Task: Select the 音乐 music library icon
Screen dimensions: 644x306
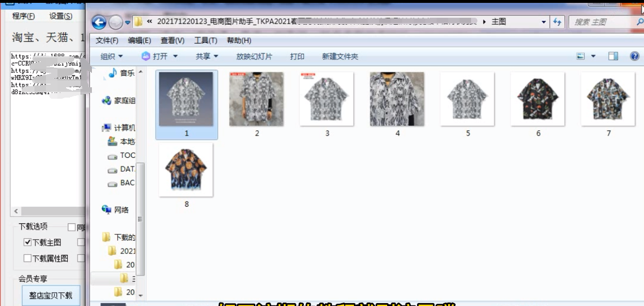Action: (x=113, y=73)
